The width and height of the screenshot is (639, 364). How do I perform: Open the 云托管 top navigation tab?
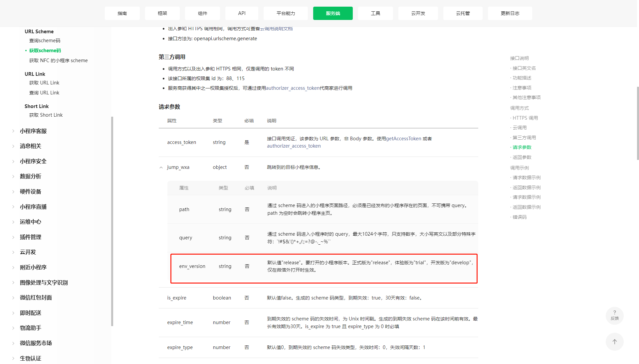pos(463,13)
